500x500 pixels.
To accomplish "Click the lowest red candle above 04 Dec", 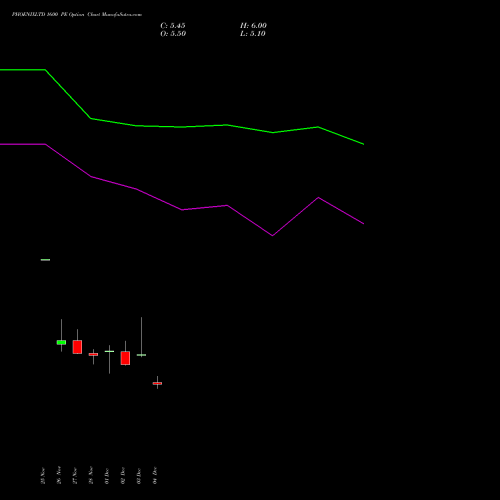I will [157, 383].
